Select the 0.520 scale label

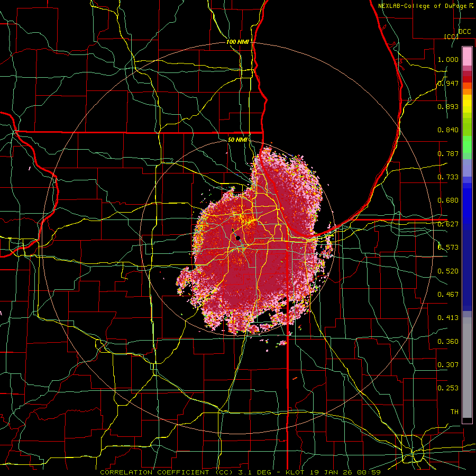[448, 271]
